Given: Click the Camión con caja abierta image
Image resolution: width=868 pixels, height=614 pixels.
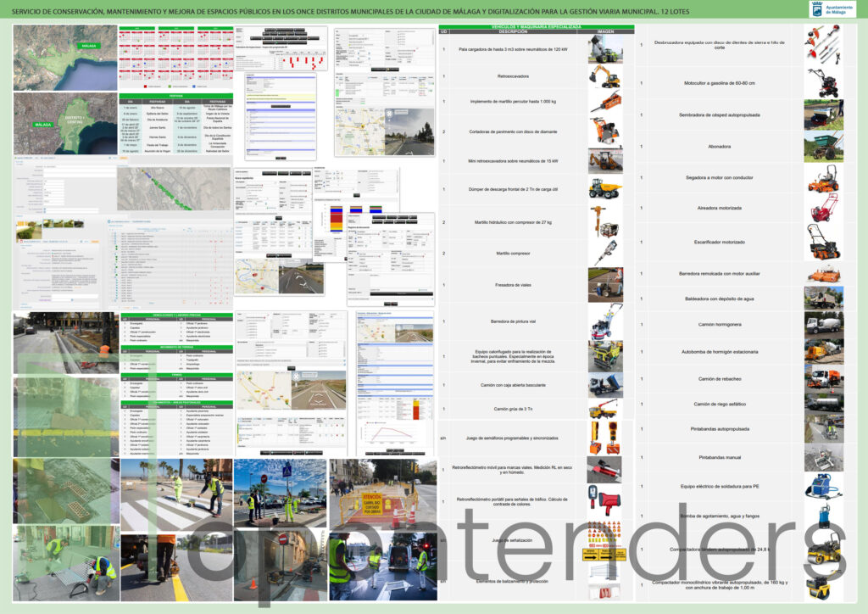Looking at the screenshot, I should tap(605, 385).
